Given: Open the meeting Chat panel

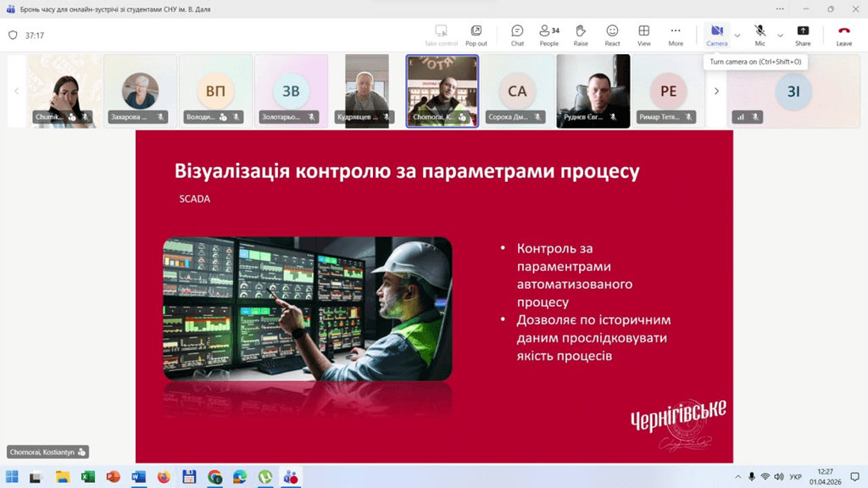Looking at the screenshot, I should coord(517,35).
